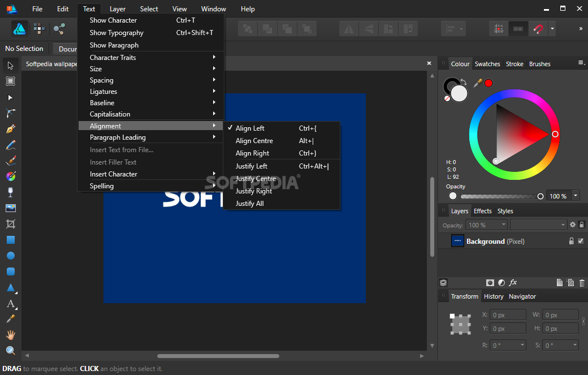Add a new layer using page icon

[x=559, y=283]
